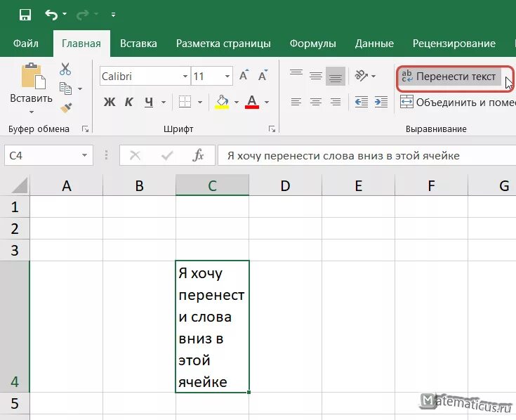Open the font size dropdown arrow
This screenshot has height=420, width=516.
point(227,77)
